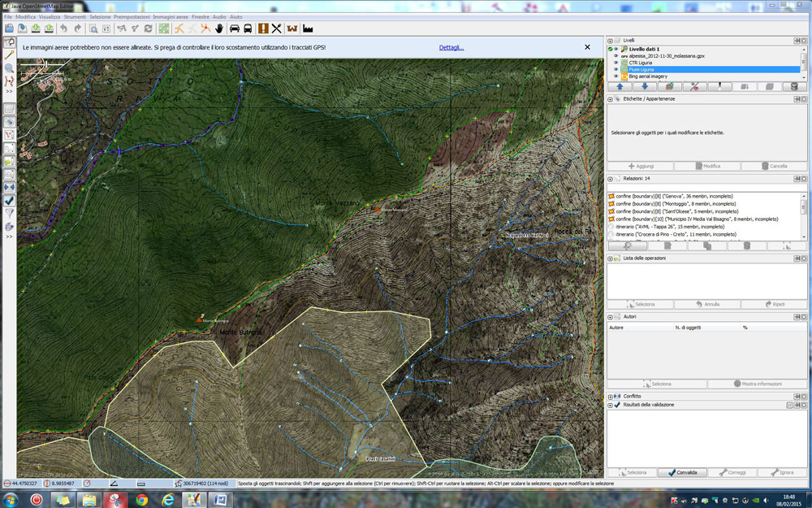
Task: Click the car preset icon
Action: [x=235, y=28]
